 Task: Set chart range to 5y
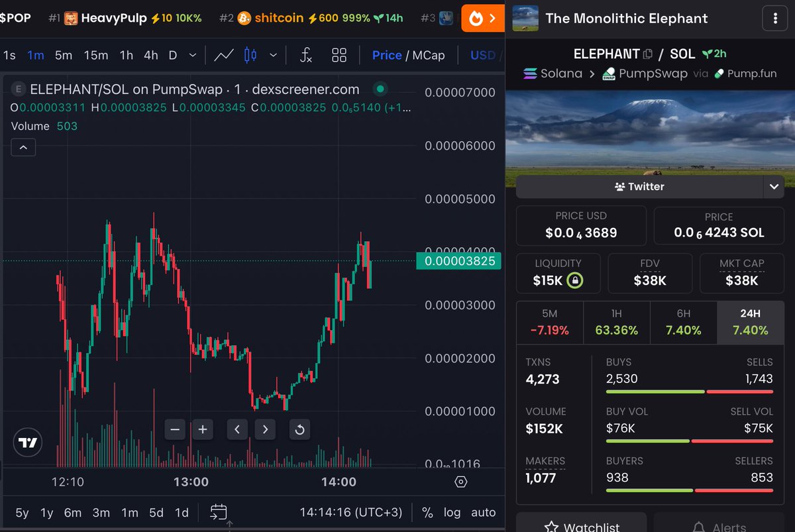tap(22, 512)
